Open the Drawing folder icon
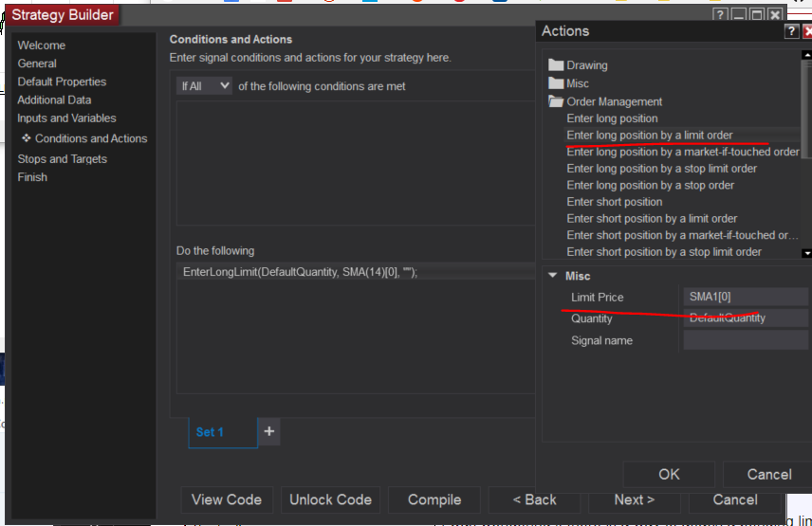This screenshot has width=812, height=526. (x=556, y=65)
